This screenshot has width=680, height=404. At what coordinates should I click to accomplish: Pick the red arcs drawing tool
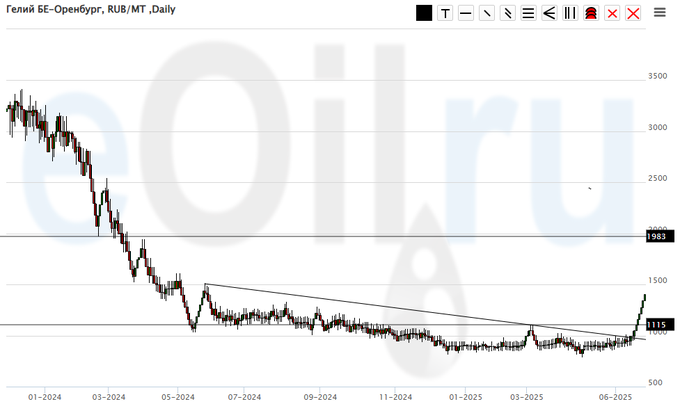click(591, 13)
